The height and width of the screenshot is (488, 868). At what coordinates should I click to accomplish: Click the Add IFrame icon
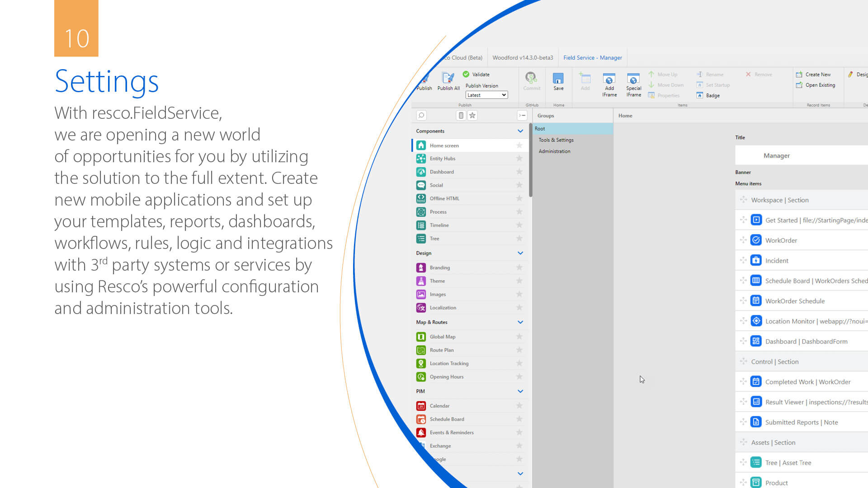(x=609, y=78)
